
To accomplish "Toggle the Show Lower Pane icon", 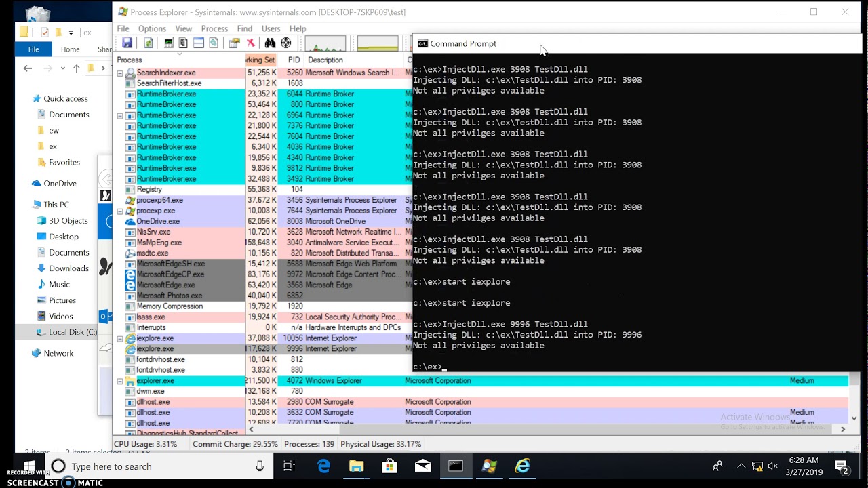I will click(199, 43).
